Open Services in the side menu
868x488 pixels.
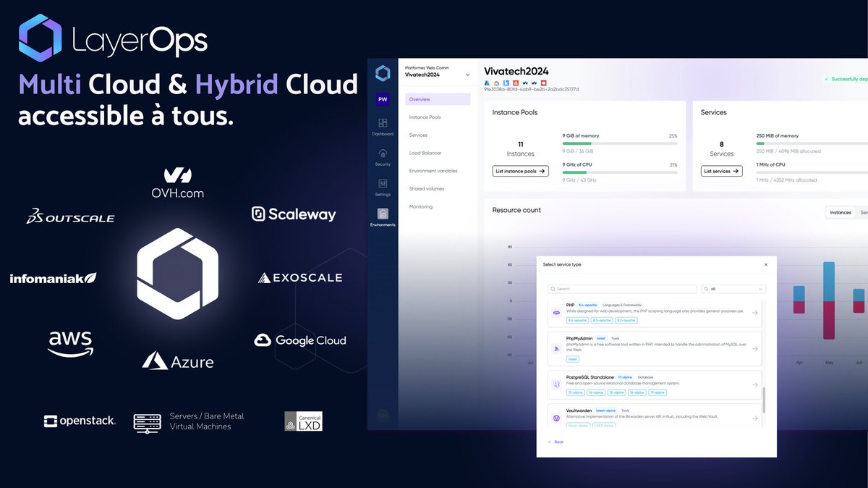(x=418, y=135)
